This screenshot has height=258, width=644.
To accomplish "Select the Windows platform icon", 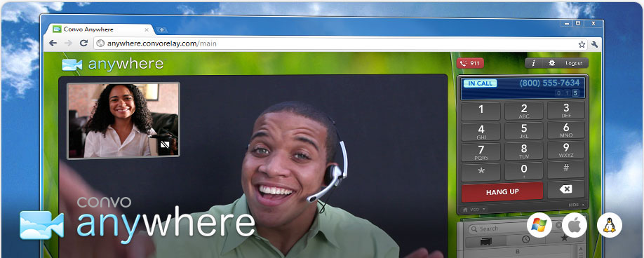I will click(x=539, y=225).
